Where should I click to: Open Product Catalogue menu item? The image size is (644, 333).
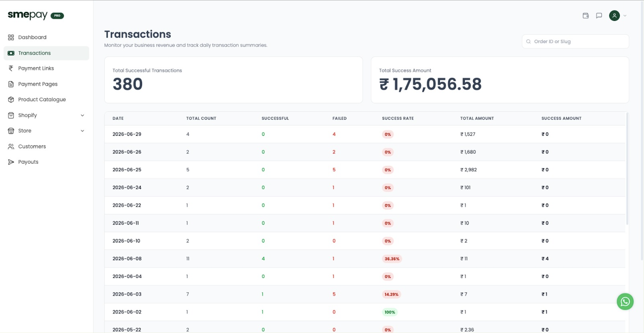click(46, 100)
